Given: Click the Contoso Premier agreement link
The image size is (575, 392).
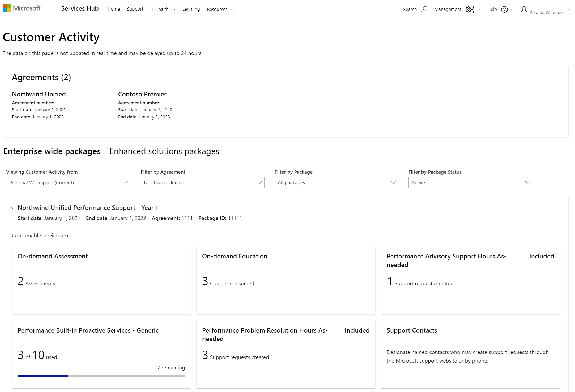Looking at the screenshot, I should pyautogui.click(x=142, y=94).
